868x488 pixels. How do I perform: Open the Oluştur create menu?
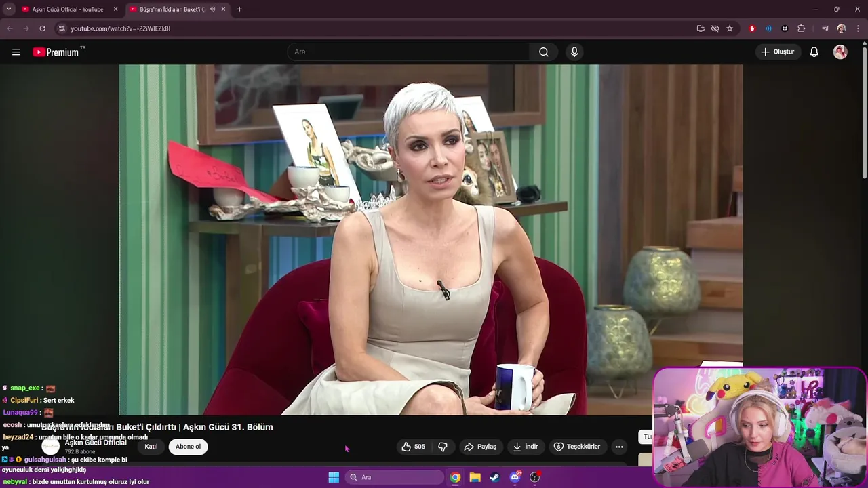point(778,52)
